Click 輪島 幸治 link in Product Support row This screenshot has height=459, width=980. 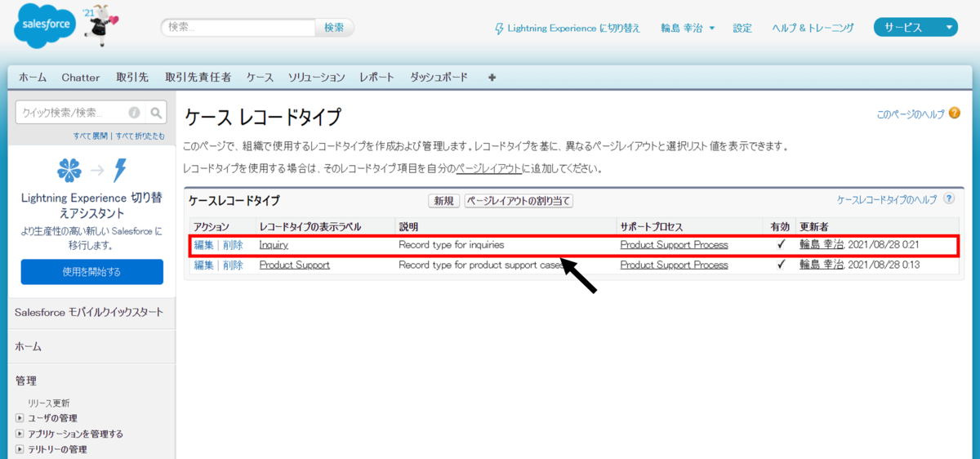(822, 265)
